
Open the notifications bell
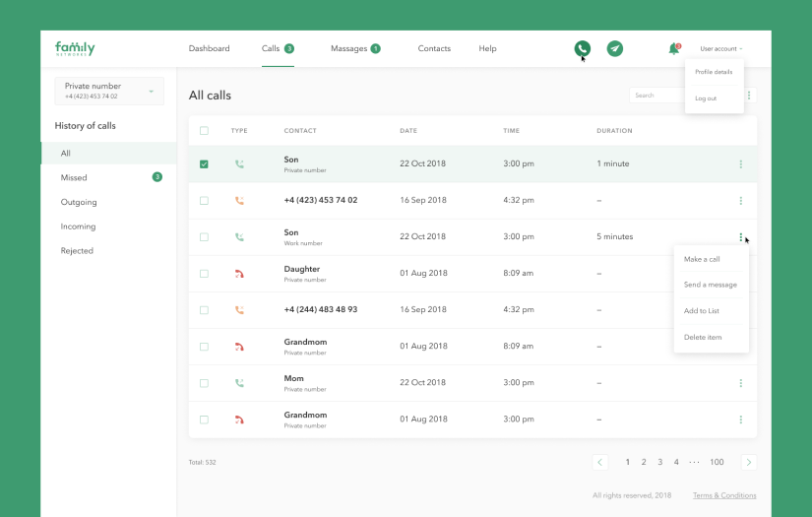click(674, 48)
